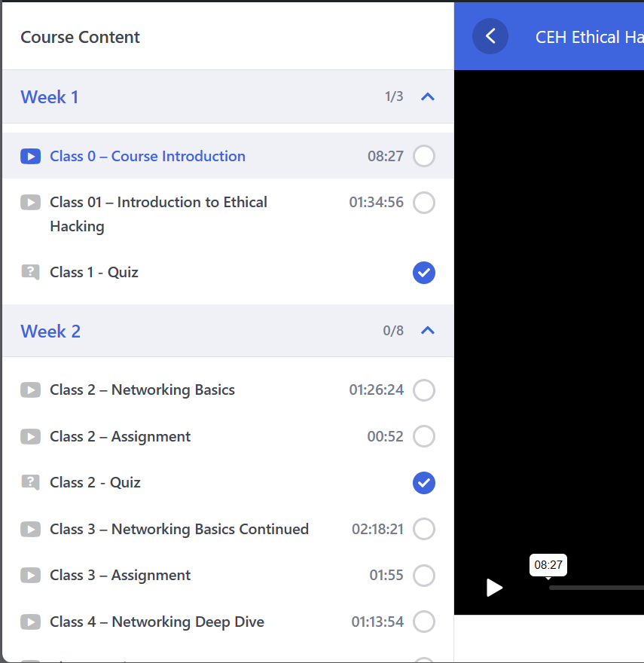Select the Class 2 – Networking Basics lesson
This screenshot has width=644, height=663.
[142, 390]
